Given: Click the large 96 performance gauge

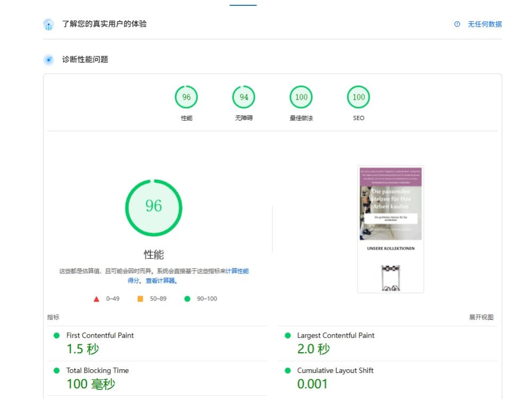Looking at the screenshot, I should [x=154, y=207].
